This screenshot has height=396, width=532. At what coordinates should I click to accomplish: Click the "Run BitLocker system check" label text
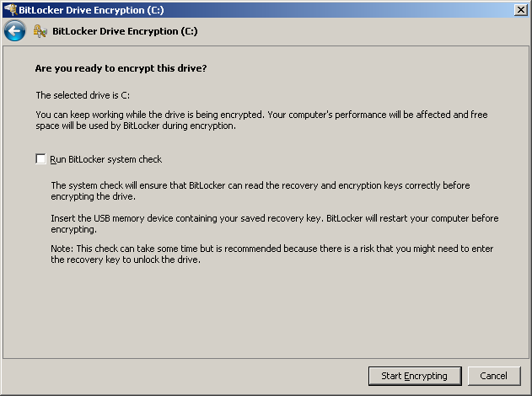click(x=106, y=159)
